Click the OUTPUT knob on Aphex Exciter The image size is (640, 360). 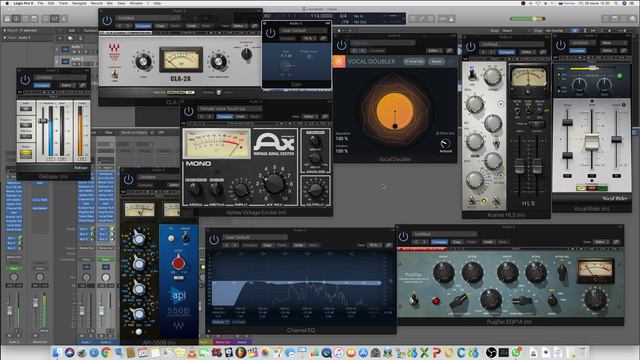316,189
